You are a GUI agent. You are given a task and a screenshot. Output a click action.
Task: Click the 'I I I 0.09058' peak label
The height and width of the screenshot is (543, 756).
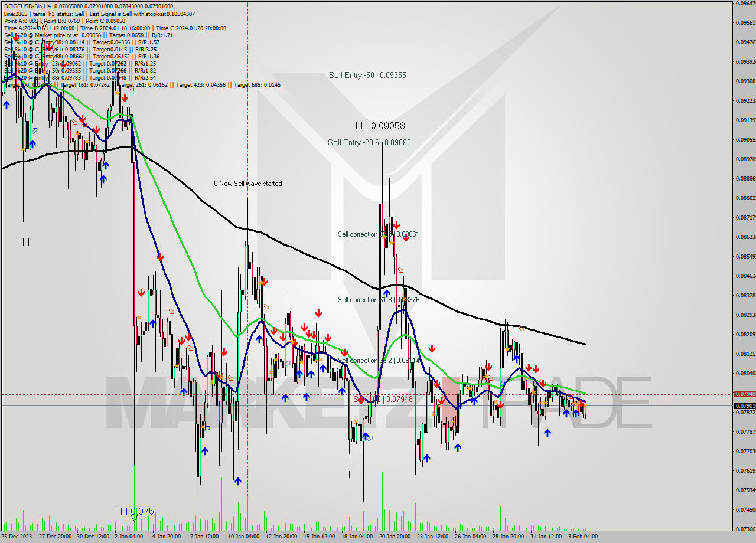pos(380,126)
